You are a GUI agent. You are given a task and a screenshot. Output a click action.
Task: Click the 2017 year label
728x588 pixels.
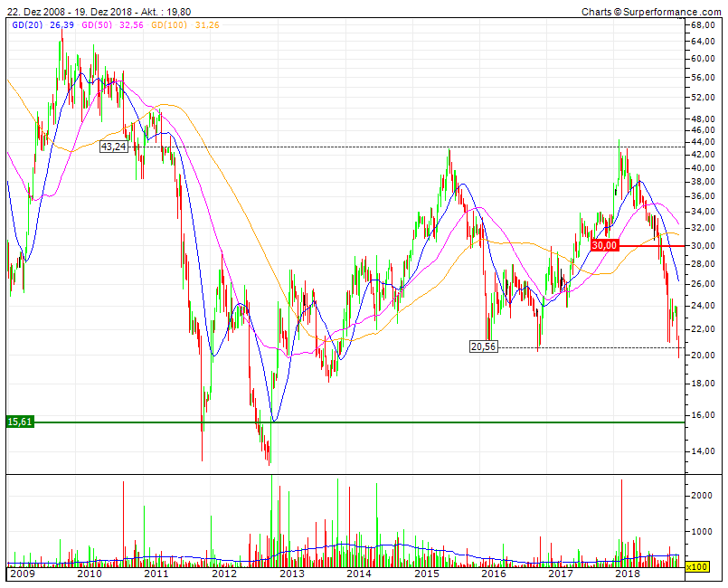click(x=561, y=574)
